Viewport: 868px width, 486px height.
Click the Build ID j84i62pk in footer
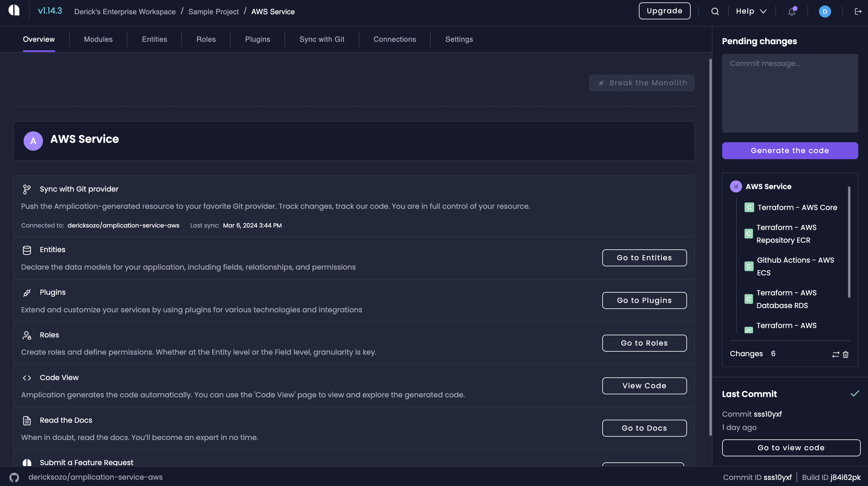click(831, 477)
